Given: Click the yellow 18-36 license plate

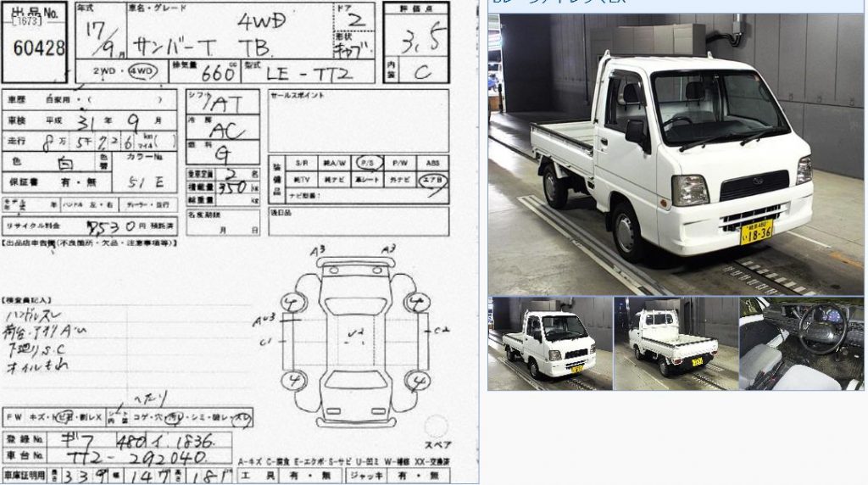Looking at the screenshot, I should point(756,232).
